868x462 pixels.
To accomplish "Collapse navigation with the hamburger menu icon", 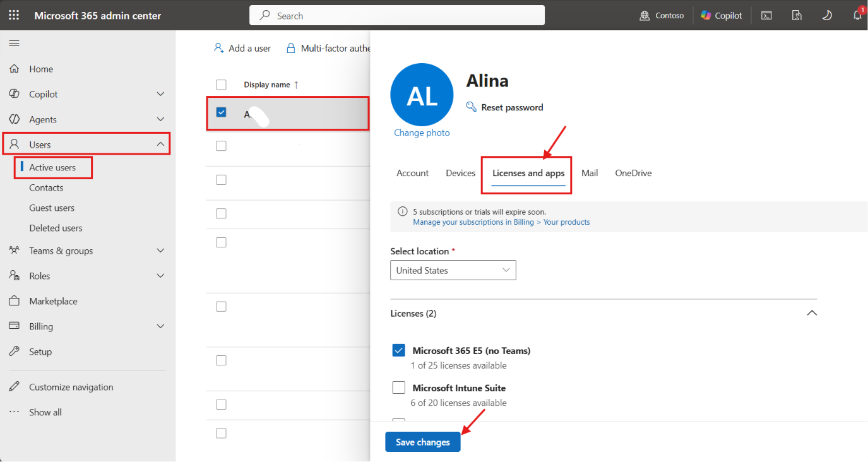I will click(x=14, y=43).
